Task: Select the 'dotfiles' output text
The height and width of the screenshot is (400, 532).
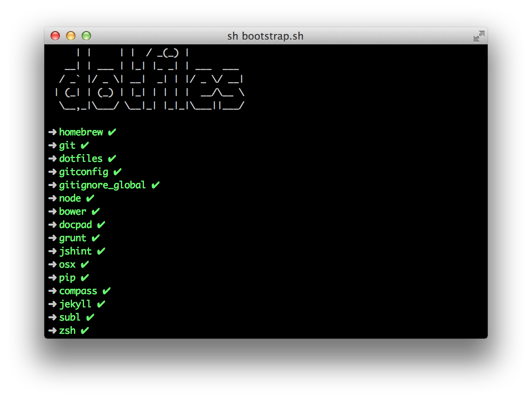Action: (81, 159)
